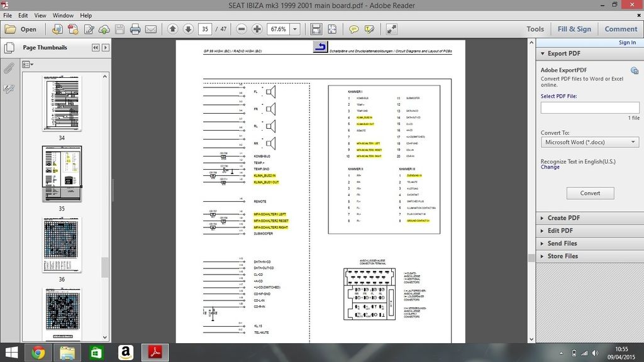644x362 pixels.
Task: Open the Signatures pane icon
Action: click(9, 88)
